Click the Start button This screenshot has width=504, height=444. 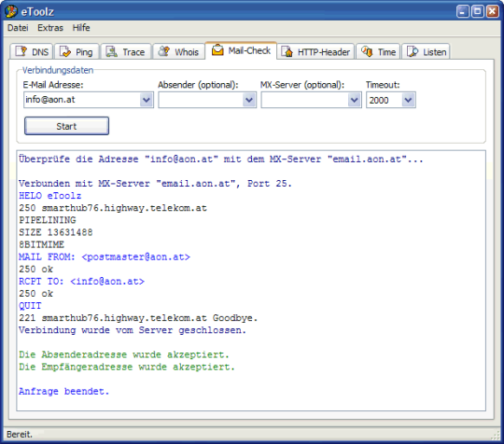click(66, 126)
